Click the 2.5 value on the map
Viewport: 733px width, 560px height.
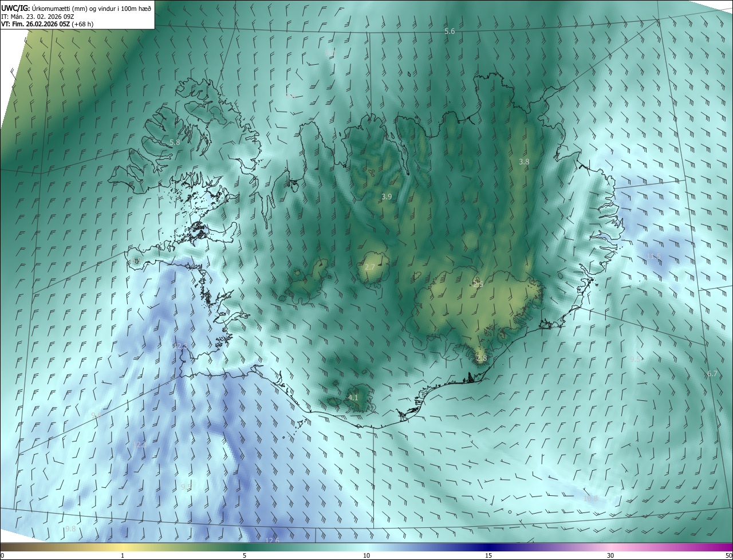(478, 285)
